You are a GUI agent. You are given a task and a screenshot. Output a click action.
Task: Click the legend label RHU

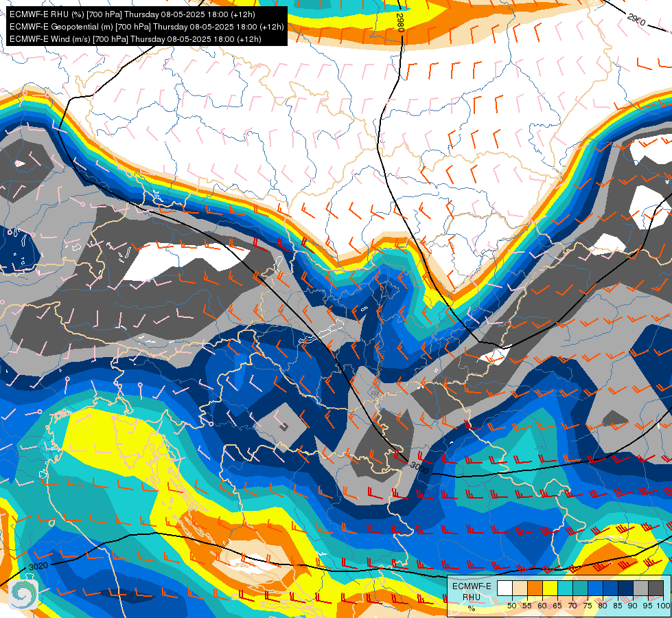click(x=472, y=597)
